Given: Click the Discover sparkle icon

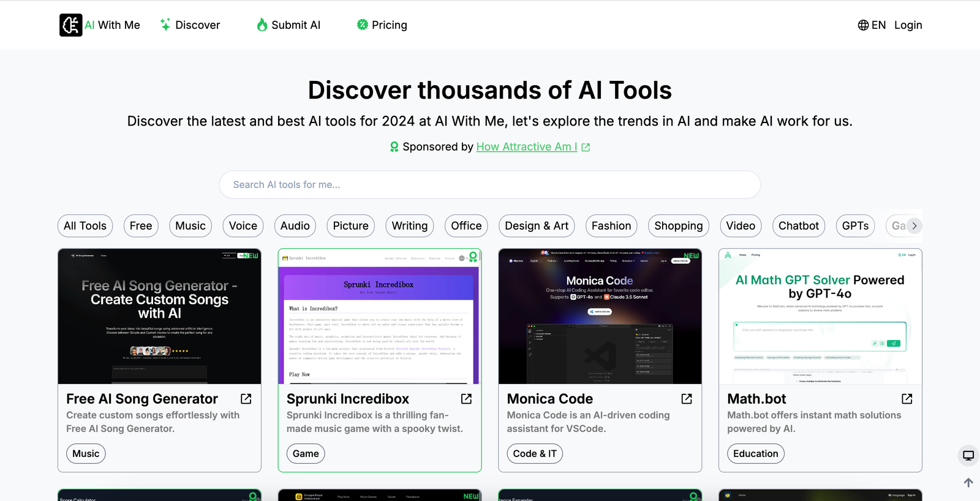Looking at the screenshot, I should coord(165,24).
